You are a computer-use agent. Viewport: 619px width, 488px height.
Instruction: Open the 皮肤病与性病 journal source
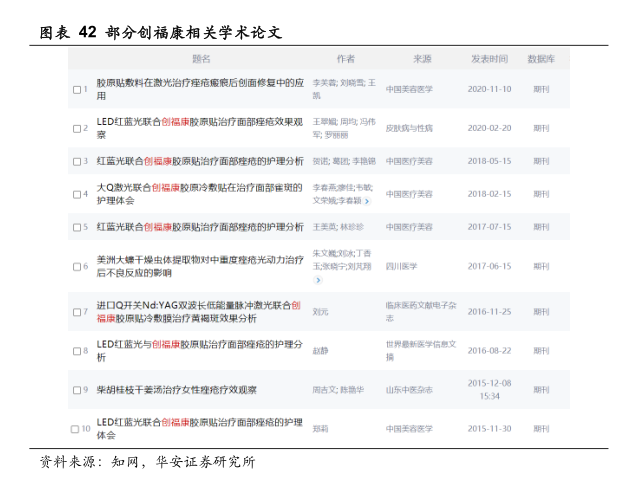[409, 128]
